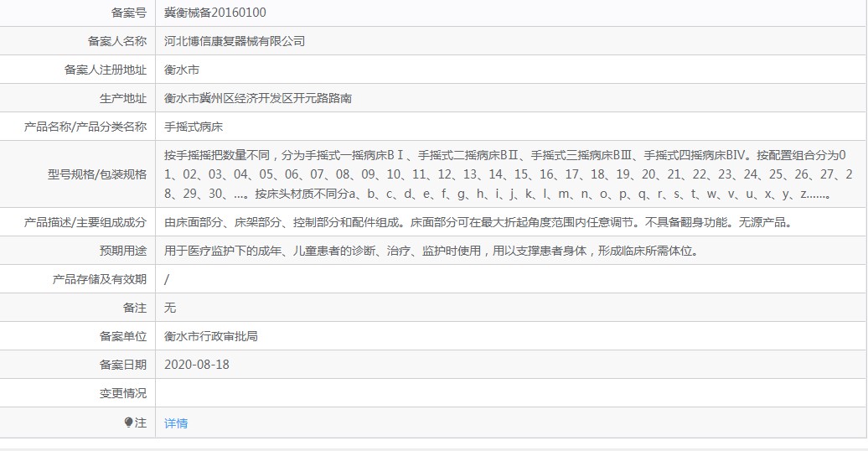This screenshot has width=868, height=451.
Task: Click the 生产地址 label
Action: [x=123, y=99]
